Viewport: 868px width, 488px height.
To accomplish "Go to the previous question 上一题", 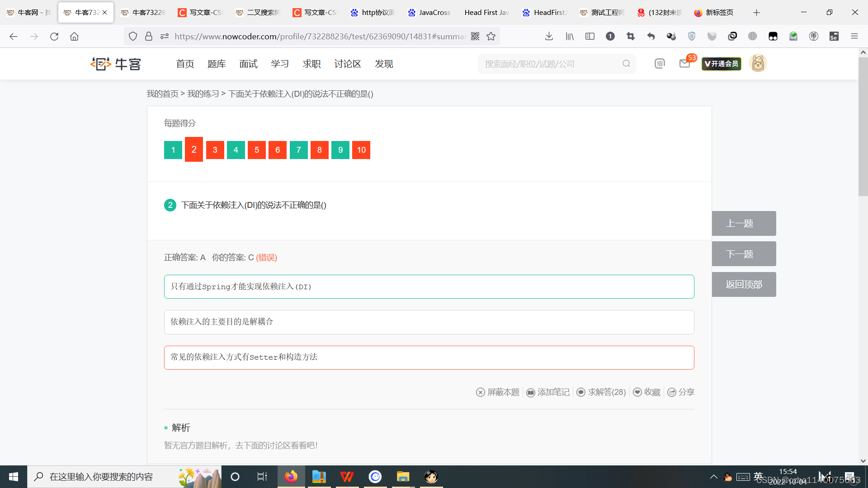I will [744, 223].
